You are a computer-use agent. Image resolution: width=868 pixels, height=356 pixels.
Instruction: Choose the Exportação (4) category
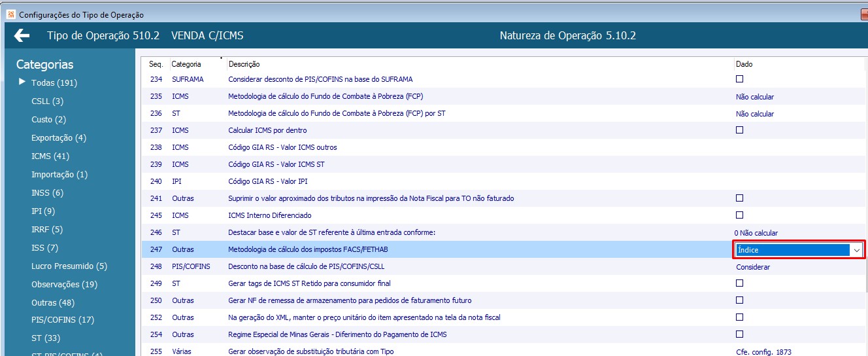pos(59,138)
